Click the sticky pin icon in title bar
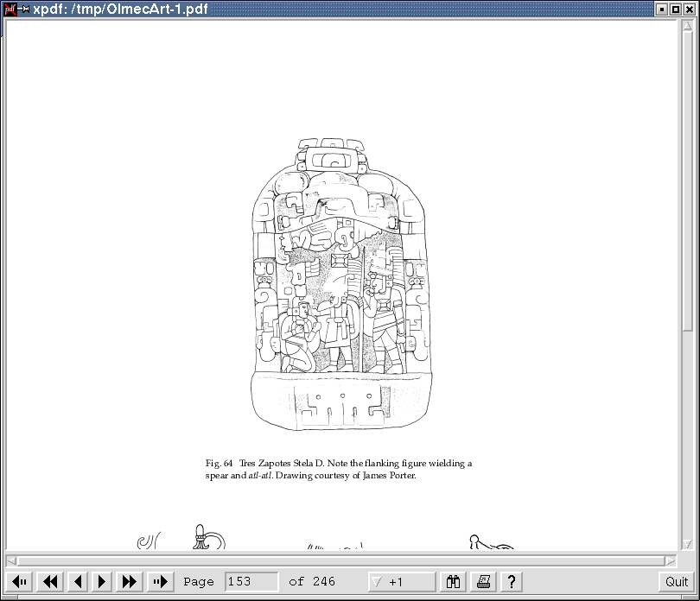 tap(23, 9)
